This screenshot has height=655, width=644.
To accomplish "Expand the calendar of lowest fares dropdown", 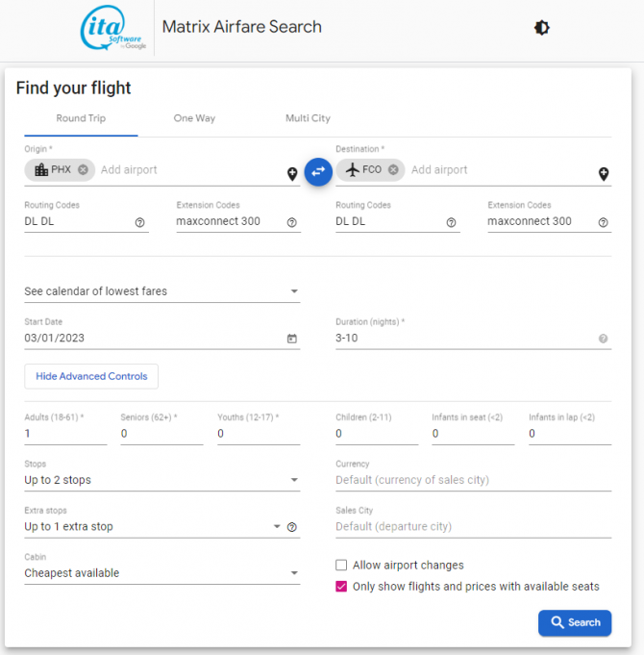I will (x=161, y=291).
